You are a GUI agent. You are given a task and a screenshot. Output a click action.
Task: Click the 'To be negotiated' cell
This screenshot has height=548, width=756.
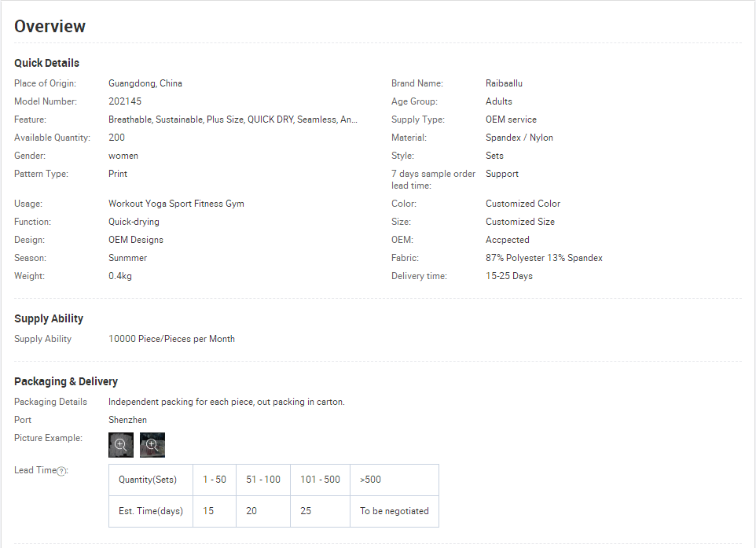395,511
